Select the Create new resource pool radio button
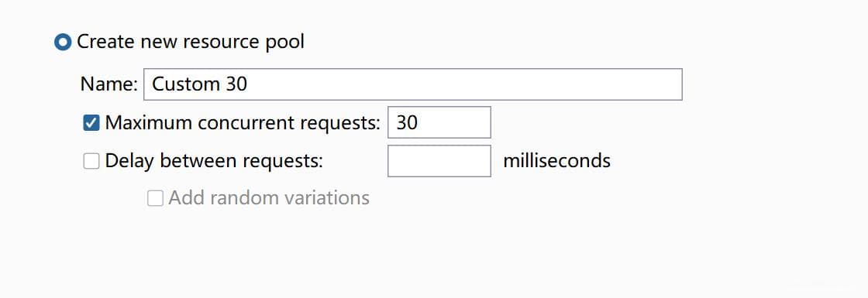 [x=63, y=42]
